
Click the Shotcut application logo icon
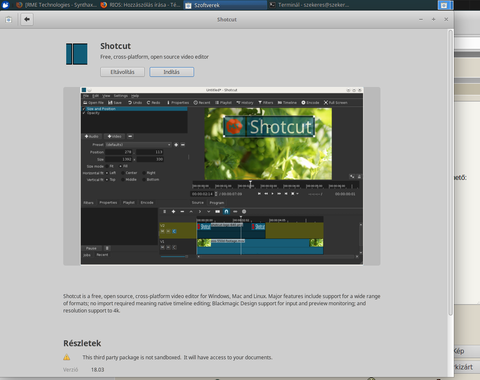(77, 54)
